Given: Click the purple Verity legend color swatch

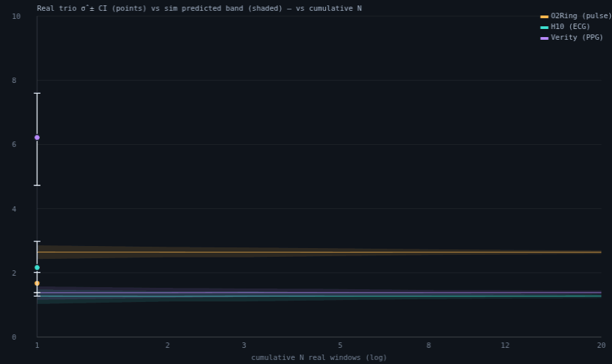Looking at the screenshot, I should pos(544,38).
